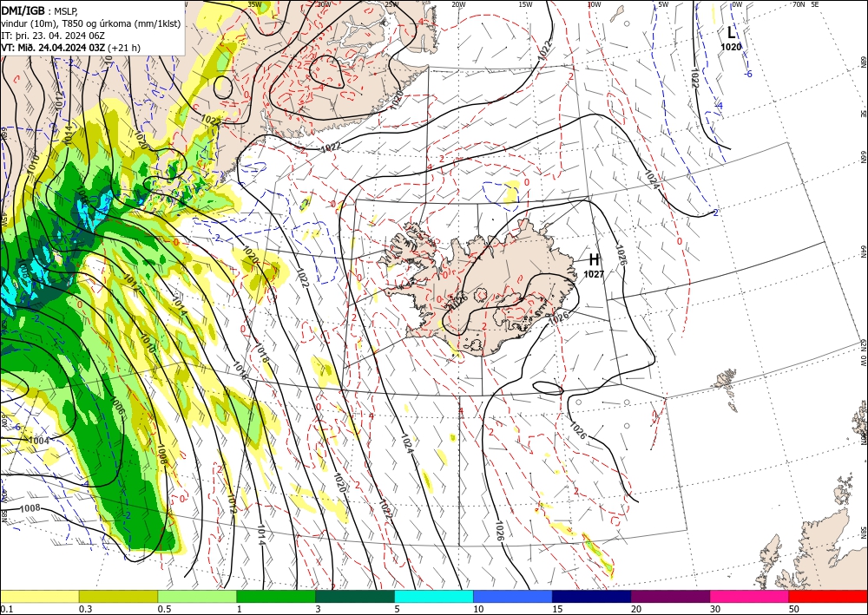Screen dimensions: 868x615
Task: Click the green 1–3 mm legend swatch
Action: pyautogui.click(x=276, y=596)
